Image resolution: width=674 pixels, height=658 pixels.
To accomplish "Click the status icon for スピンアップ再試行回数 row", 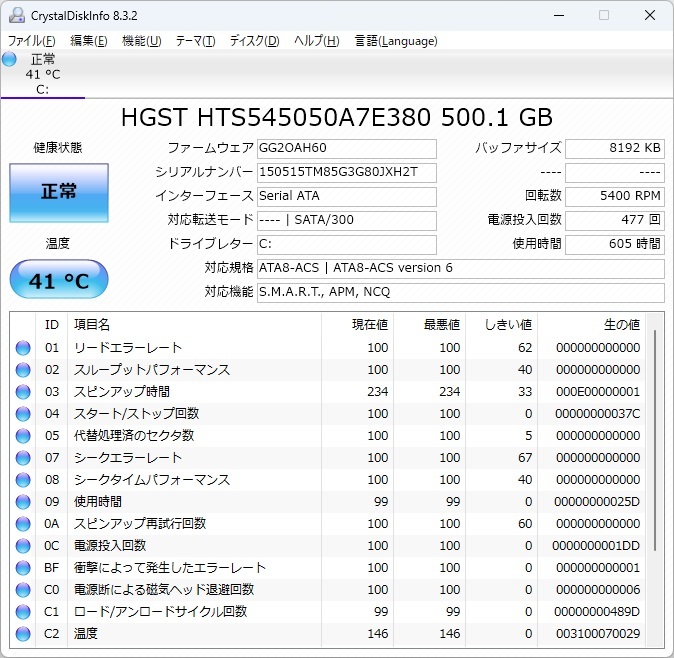I will tap(23, 524).
